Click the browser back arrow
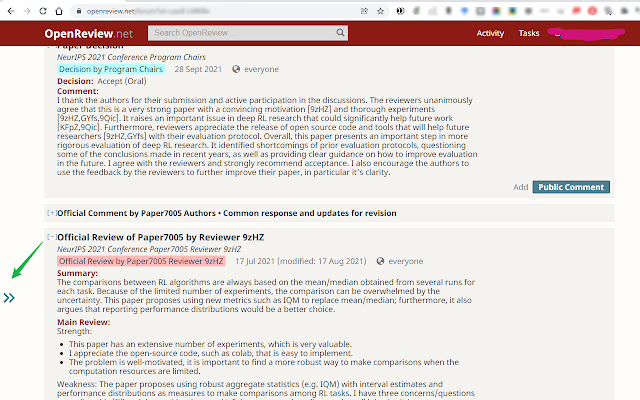The image size is (640, 400). pyautogui.click(x=11, y=11)
